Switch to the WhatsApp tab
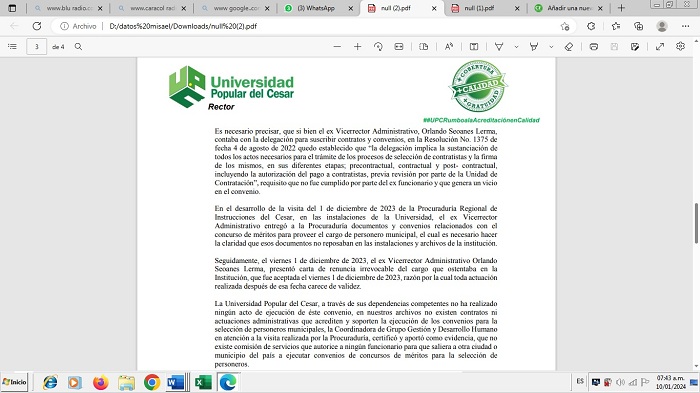The width and height of the screenshot is (700, 393). (319, 8)
